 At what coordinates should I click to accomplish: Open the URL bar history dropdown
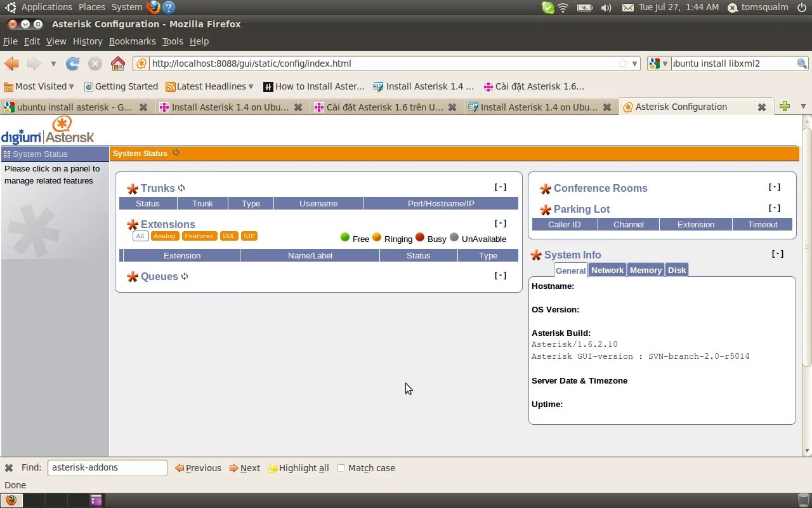(x=634, y=63)
